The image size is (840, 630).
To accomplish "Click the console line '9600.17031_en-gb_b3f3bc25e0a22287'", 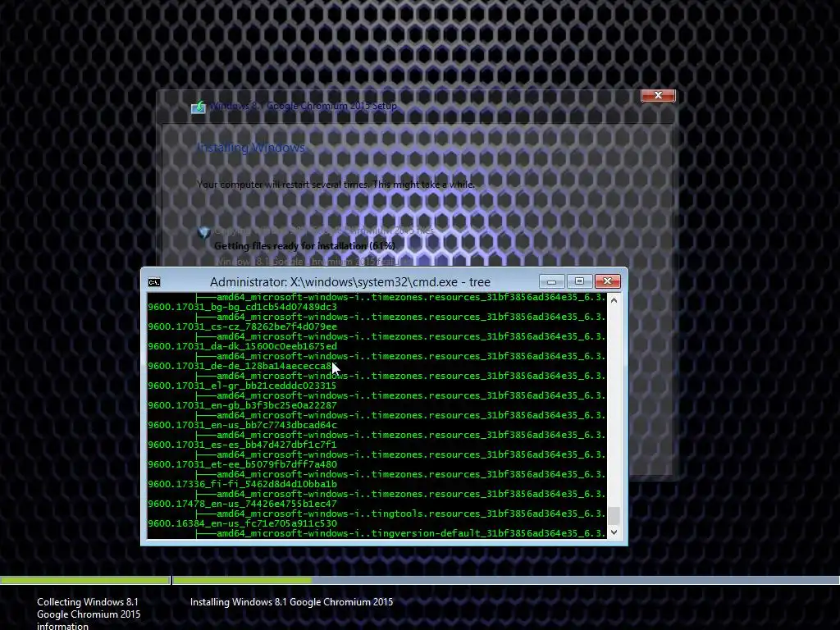I will point(242,405).
